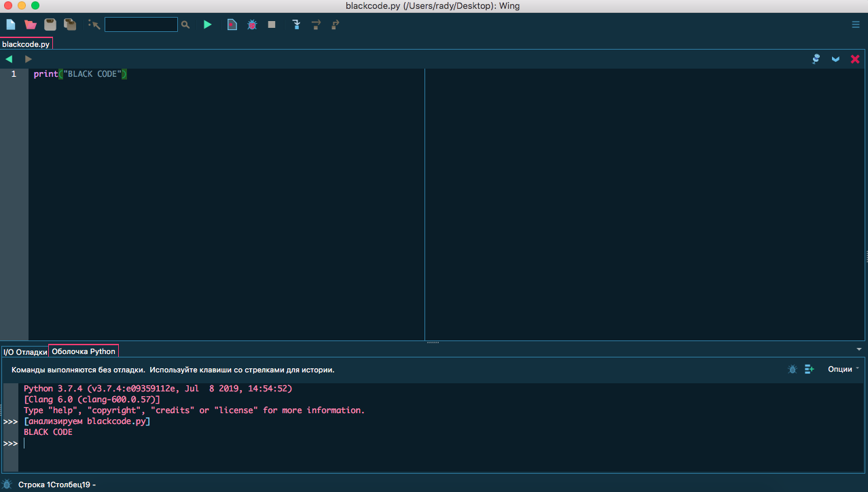This screenshot has height=492, width=868.
Task: Switch to the I/O Отладки tab
Action: click(x=25, y=352)
